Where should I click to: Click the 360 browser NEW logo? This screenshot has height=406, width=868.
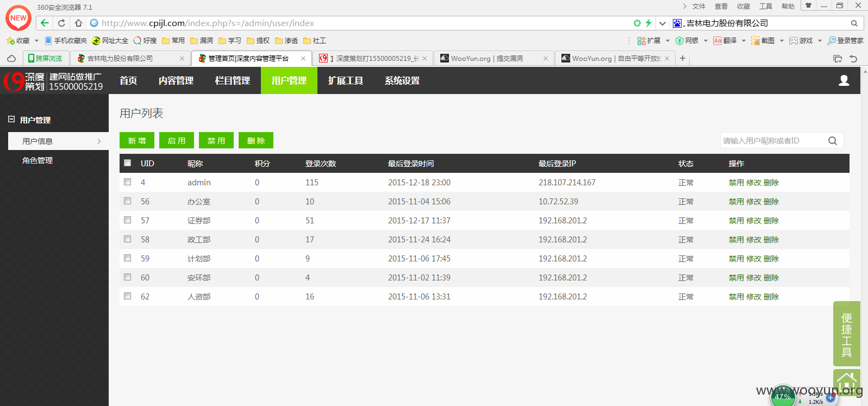click(18, 18)
